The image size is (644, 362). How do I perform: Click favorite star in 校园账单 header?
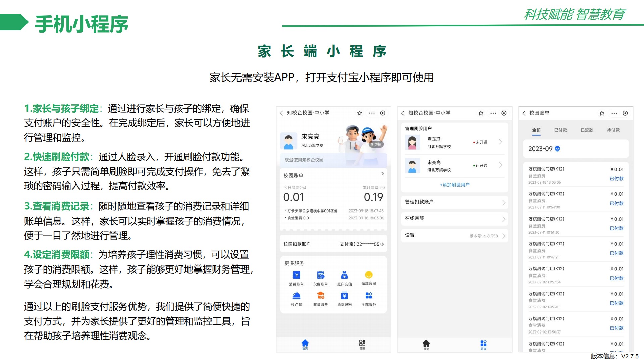tap(602, 113)
